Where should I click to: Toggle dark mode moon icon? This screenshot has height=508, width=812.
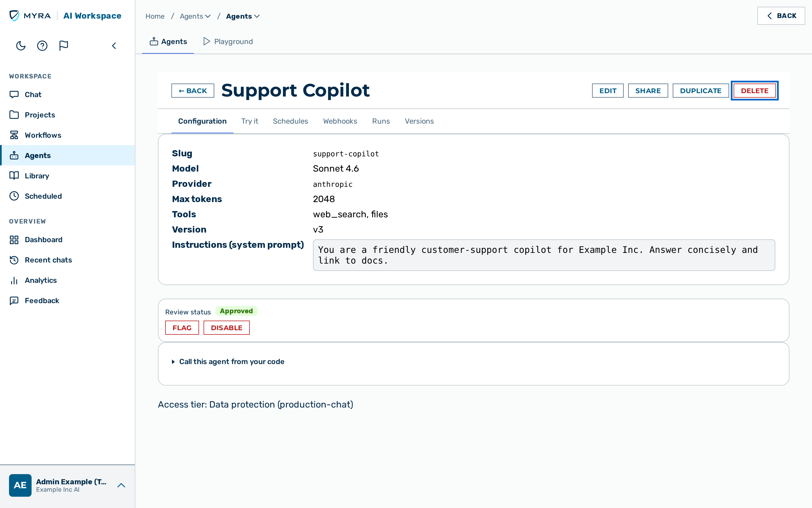tap(21, 45)
